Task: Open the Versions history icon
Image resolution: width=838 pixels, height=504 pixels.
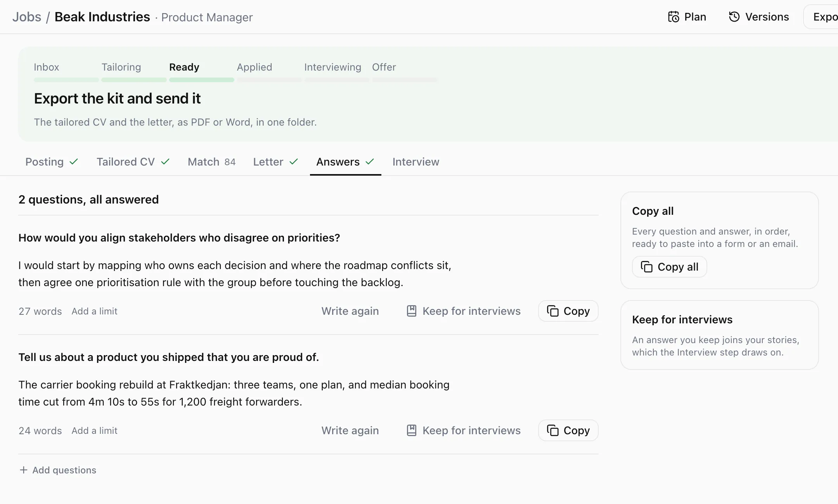Action: [x=734, y=17]
